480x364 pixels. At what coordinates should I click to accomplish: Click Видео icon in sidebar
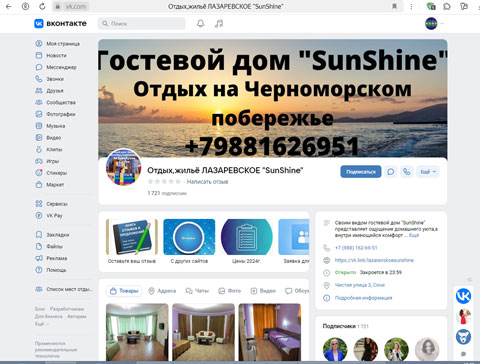coord(39,138)
